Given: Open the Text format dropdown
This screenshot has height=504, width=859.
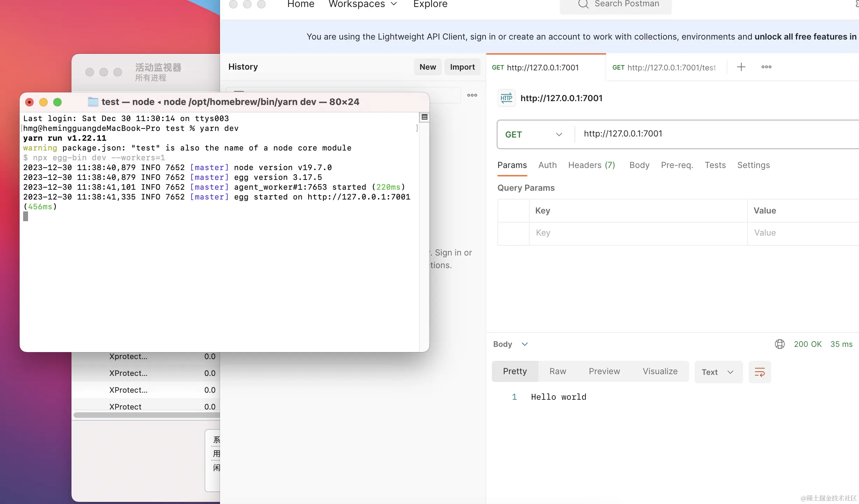Looking at the screenshot, I should (x=718, y=372).
